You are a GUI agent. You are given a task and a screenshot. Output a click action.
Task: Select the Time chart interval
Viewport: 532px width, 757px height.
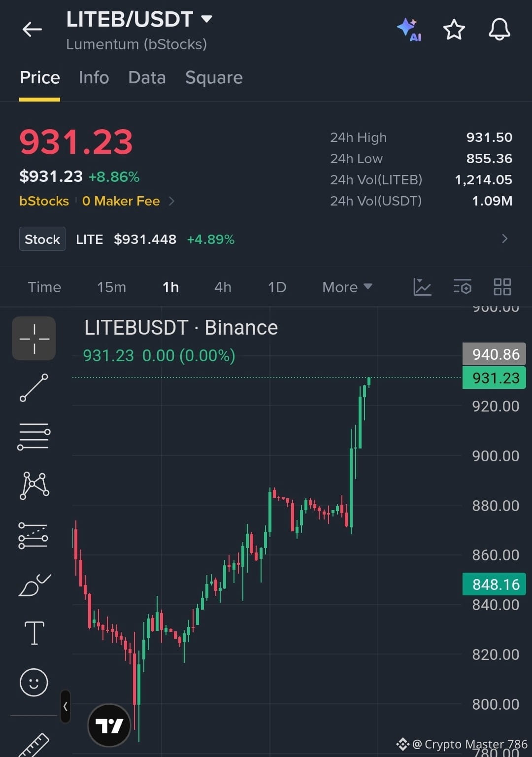coord(44,287)
